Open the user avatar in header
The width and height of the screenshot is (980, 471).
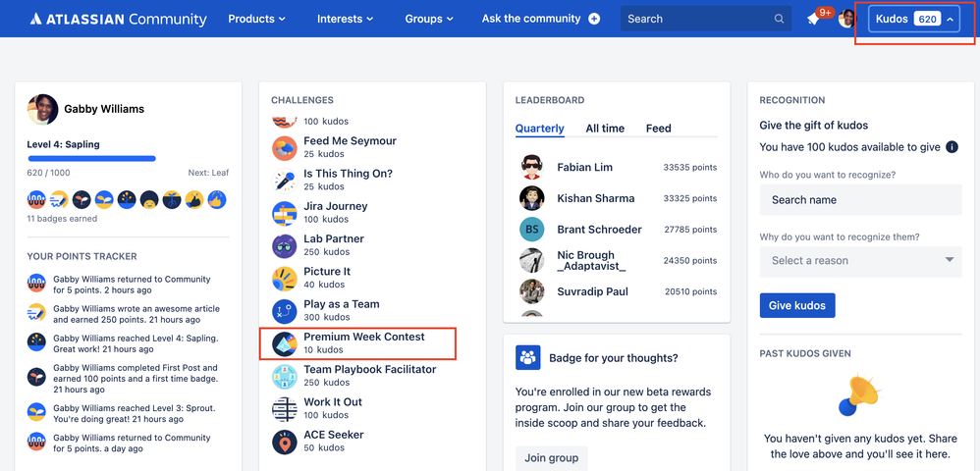coord(847,19)
